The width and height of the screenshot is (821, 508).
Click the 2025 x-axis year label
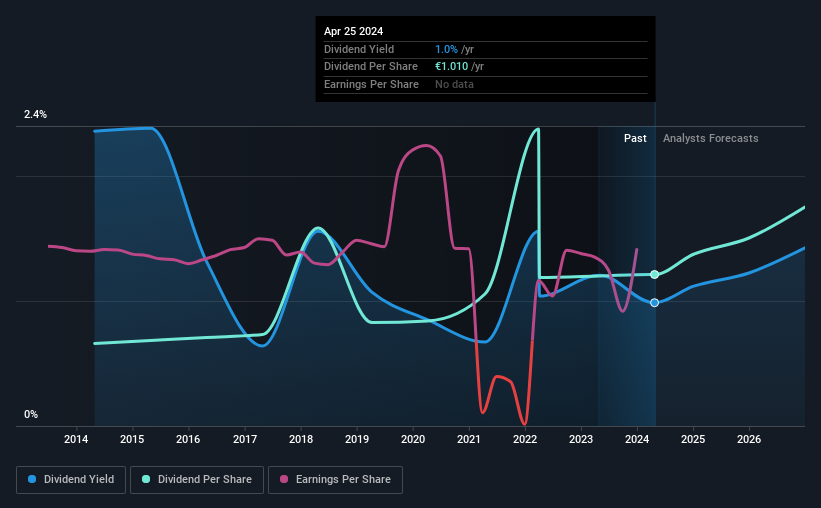click(693, 439)
